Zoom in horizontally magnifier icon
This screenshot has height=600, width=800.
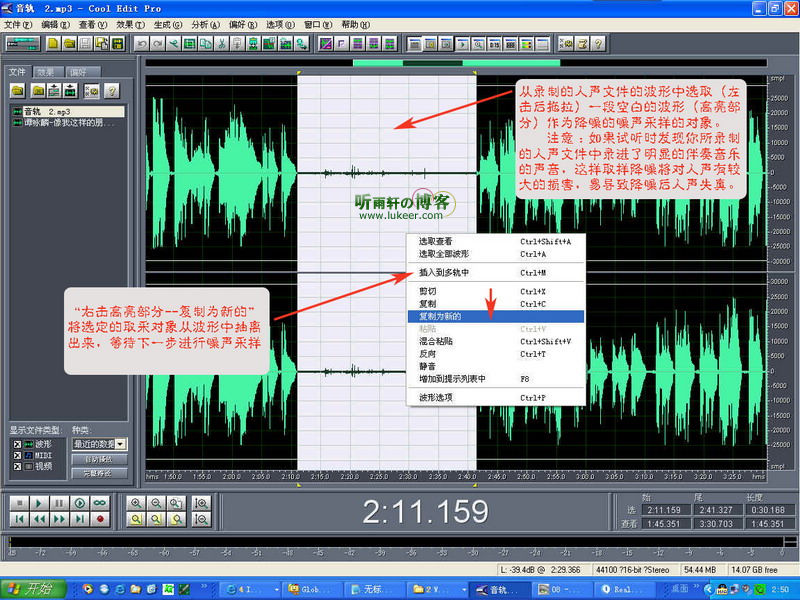tap(136, 503)
